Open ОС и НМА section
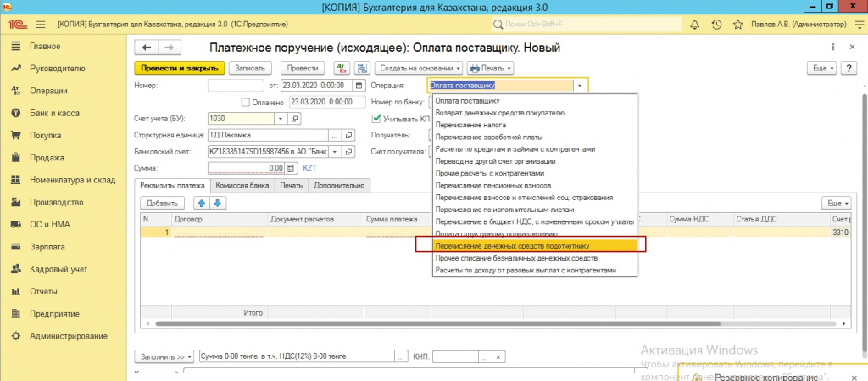Image resolution: width=868 pixels, height=381 pixels. click(50, 225)
